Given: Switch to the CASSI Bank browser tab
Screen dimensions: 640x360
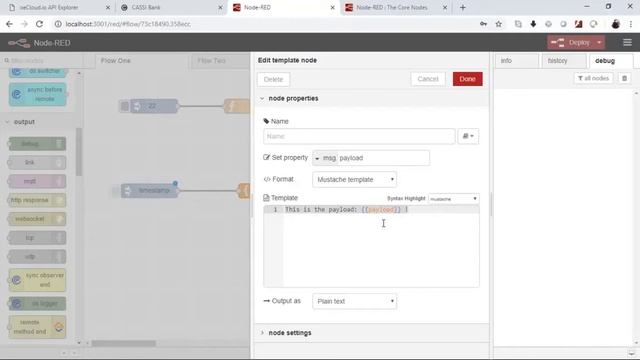Looking at the screenshot, I should click(x=170, y=7).
